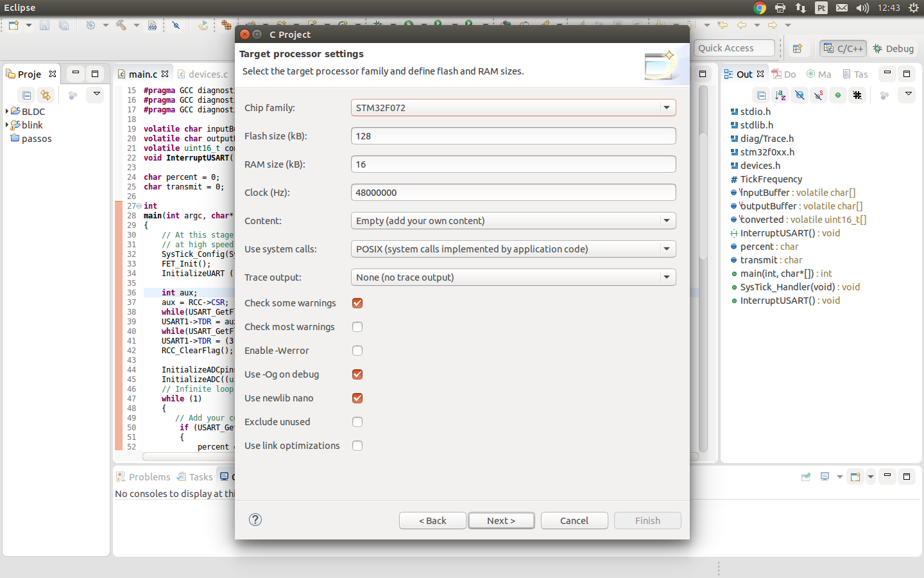Image resolution: width=924 pixels, height=578 pixels.
Task: Click the Clock (Hz) input field
Action: pos(513,193)
